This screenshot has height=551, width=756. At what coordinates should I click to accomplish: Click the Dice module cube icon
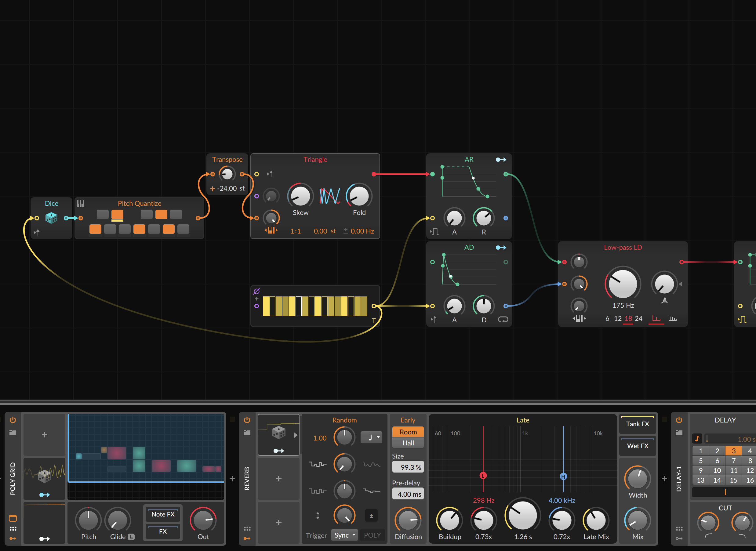pyautogui.click(x=51, y=218)
